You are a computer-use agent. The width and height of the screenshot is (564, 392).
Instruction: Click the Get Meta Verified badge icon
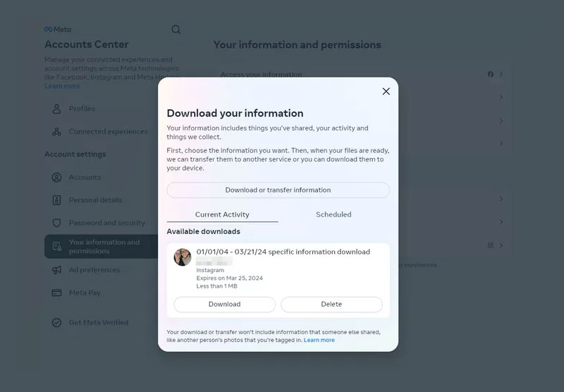[56, 323]
